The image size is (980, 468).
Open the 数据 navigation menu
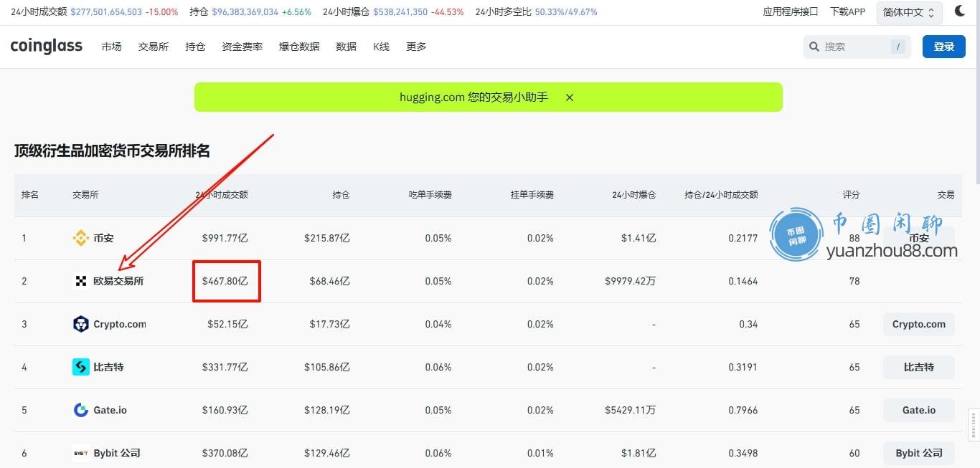click(x=346, y=47)
